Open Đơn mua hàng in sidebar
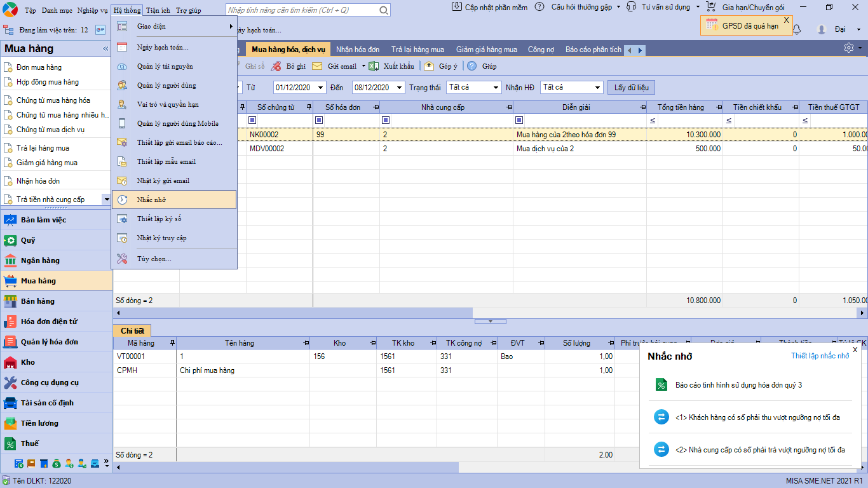The image size is (868, 488). (39, 67)
